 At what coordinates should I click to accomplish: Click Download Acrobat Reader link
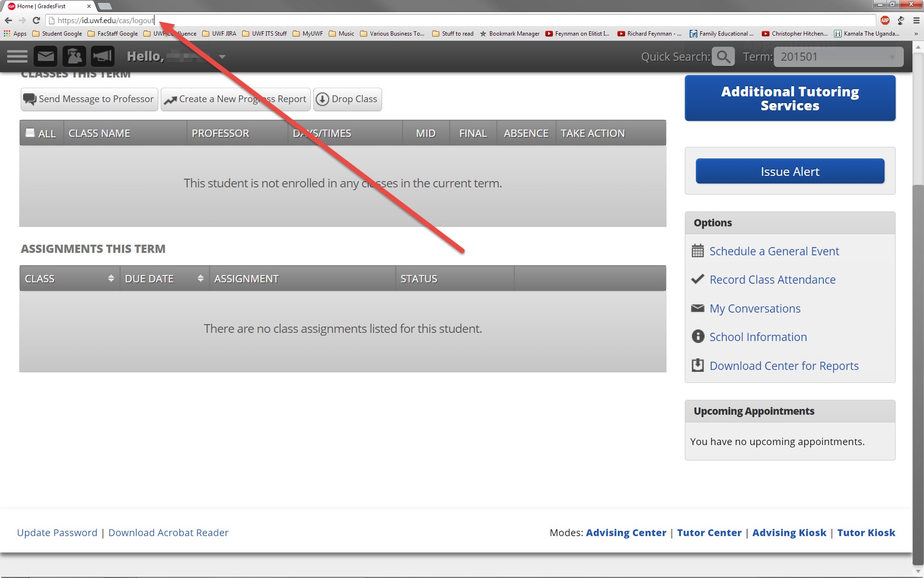pyautogui.click(x=168, y=533)
